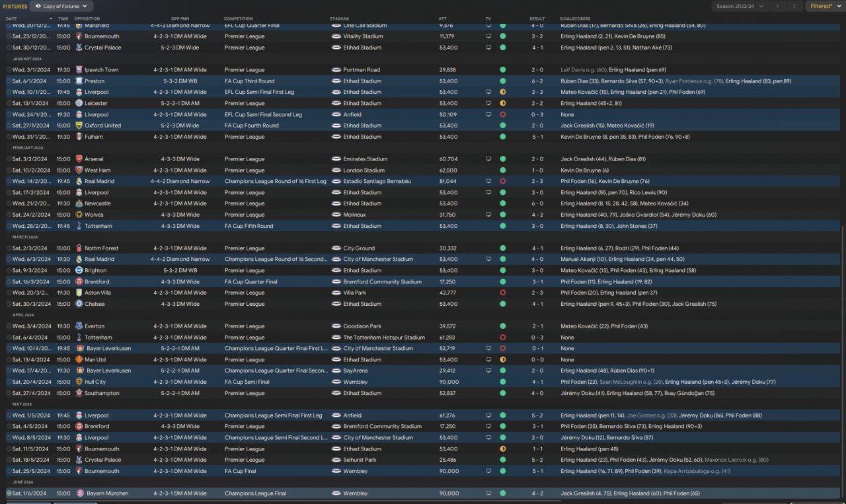Click 'Selhurst Park' stadium name
This screenshot has width=846, height=504.
click(360, 460)
